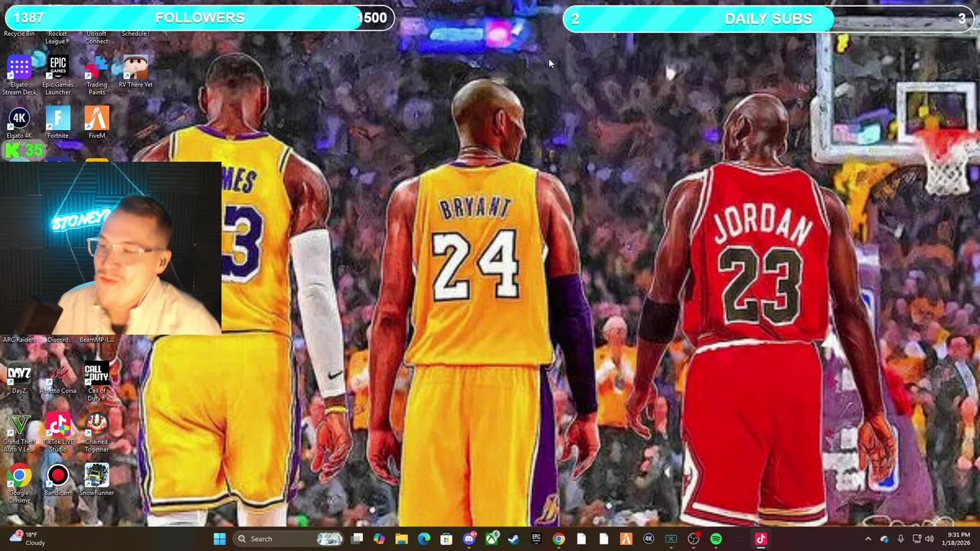Open the Windows Start menu

pos(220,539)
